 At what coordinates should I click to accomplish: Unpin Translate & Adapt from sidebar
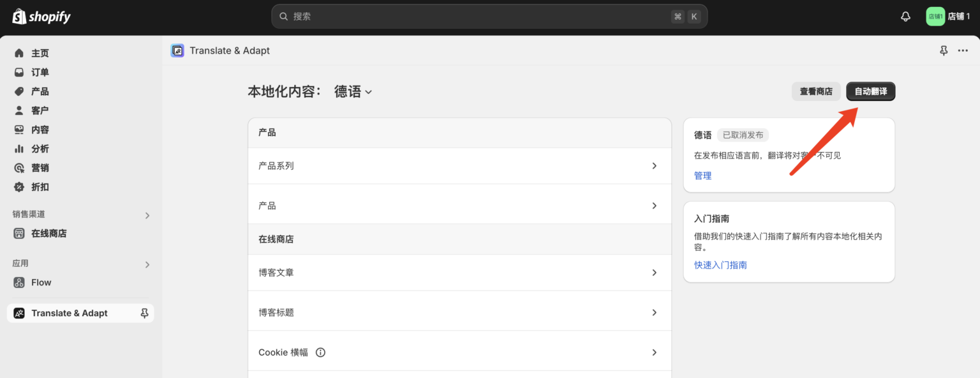(x=145, y=313)
